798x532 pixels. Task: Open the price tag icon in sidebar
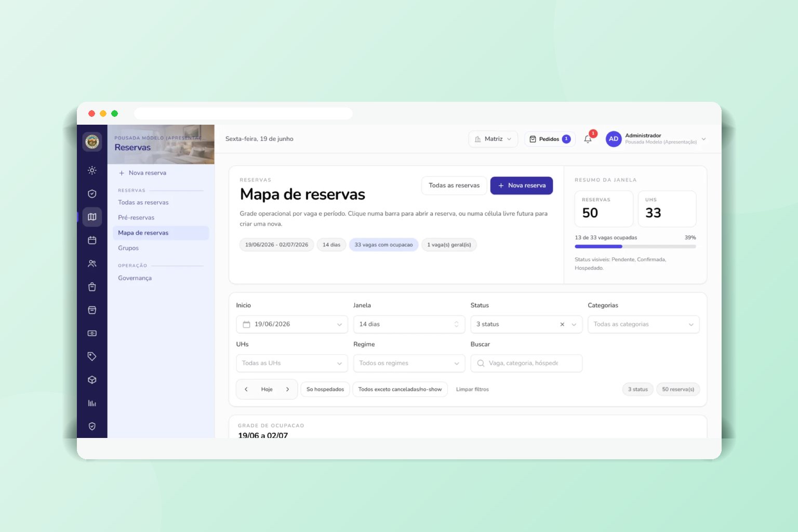[x=92, y=356]
